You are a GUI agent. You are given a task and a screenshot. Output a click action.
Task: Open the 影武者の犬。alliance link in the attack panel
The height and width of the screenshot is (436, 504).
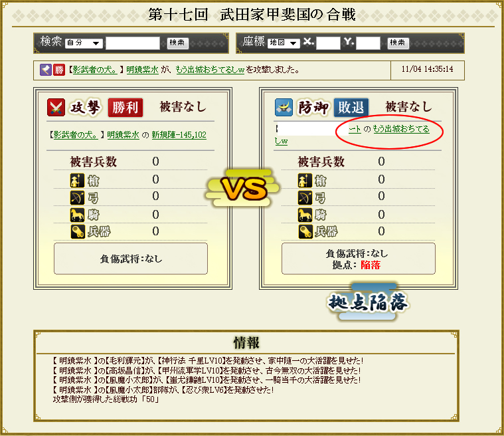pos(75,135)
